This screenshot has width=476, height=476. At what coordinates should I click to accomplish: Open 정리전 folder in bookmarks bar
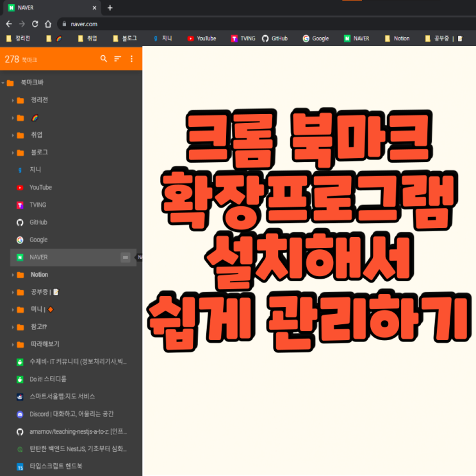click(x=18, y=38)
